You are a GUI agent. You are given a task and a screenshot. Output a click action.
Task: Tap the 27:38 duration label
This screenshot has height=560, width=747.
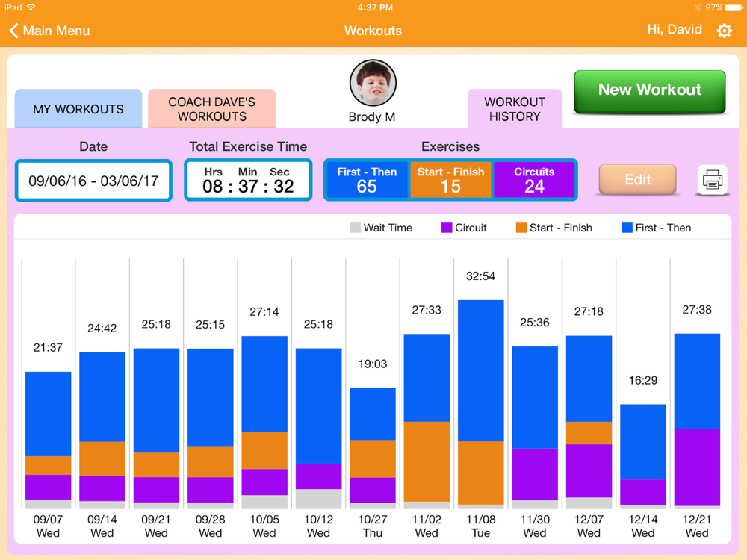pyautogui.click(x=696, y=310)
